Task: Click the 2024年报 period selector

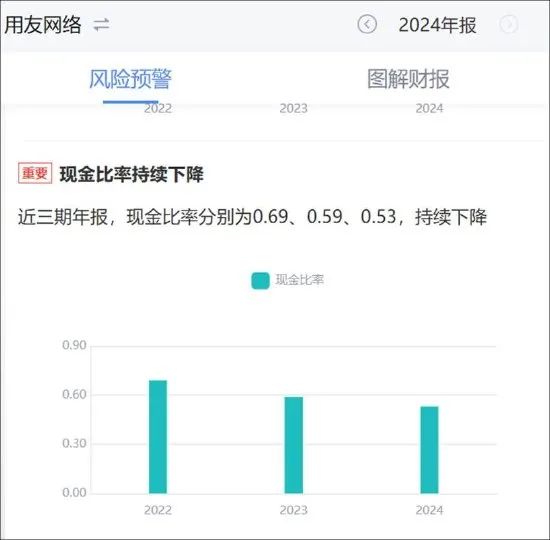Action: coord(437,25)
